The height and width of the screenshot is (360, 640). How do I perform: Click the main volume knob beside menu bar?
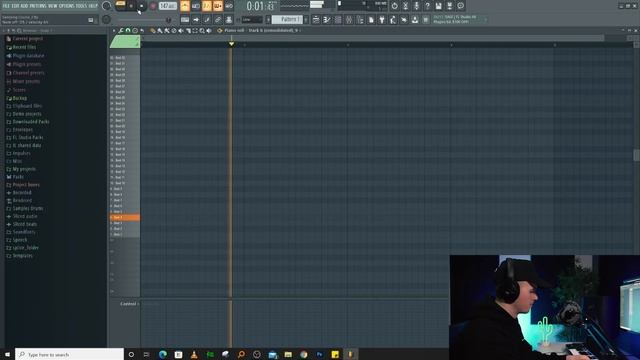pos(107,6)
